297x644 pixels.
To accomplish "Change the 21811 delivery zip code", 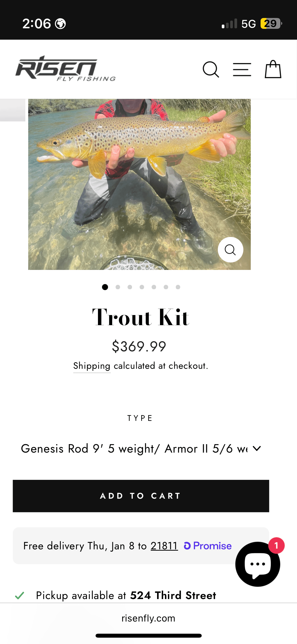I will pos(164,546).
